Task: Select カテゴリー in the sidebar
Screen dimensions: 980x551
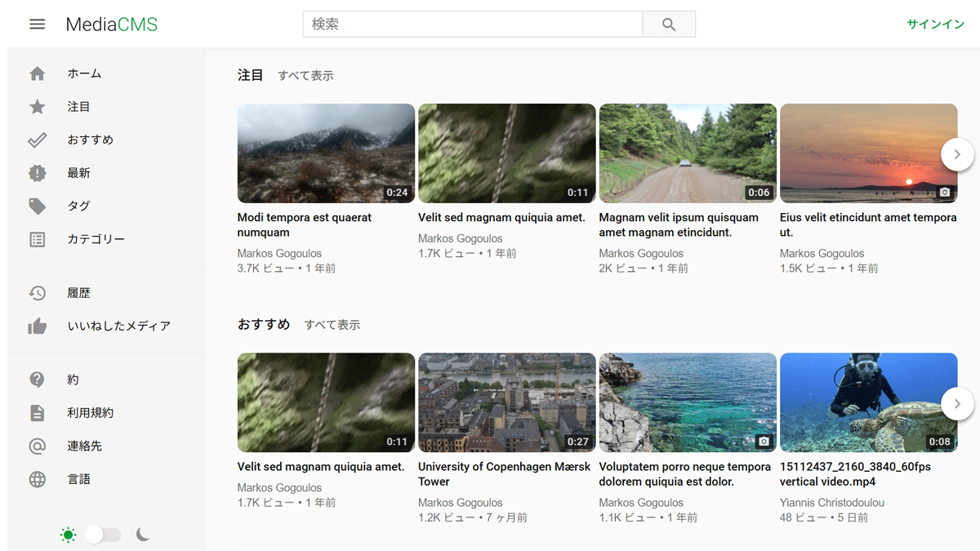Action: [96, 240]
